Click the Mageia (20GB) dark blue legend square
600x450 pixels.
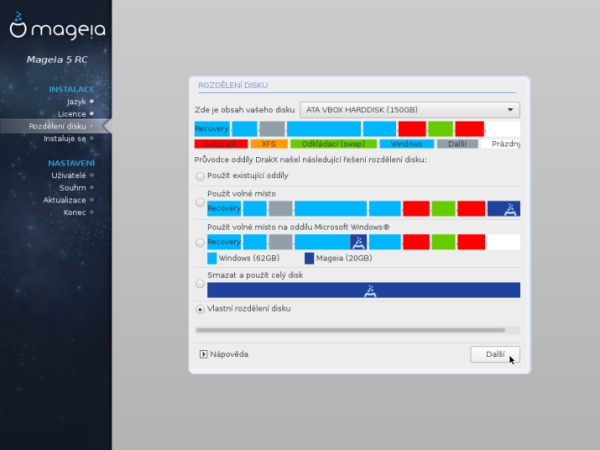coord(309,258)
